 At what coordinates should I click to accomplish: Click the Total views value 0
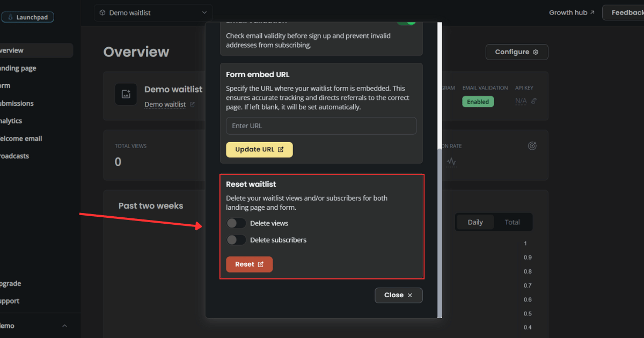[118, 162]
